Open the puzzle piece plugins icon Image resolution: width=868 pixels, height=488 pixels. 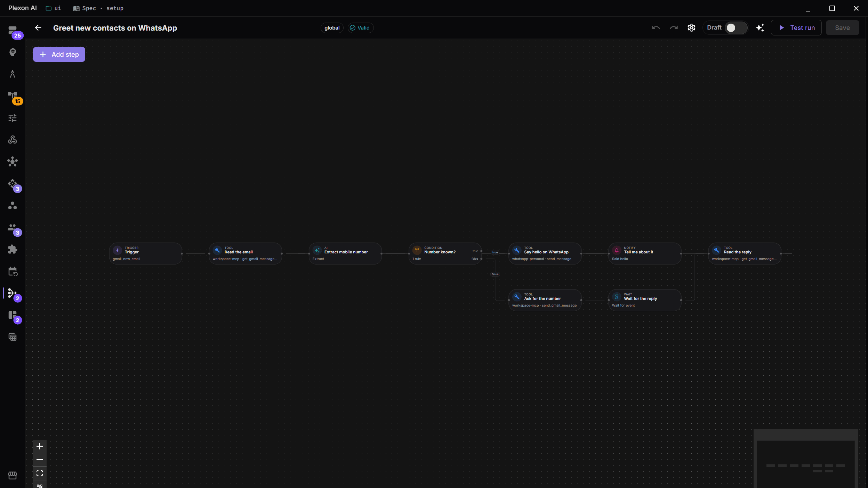[x=13, y=249]
